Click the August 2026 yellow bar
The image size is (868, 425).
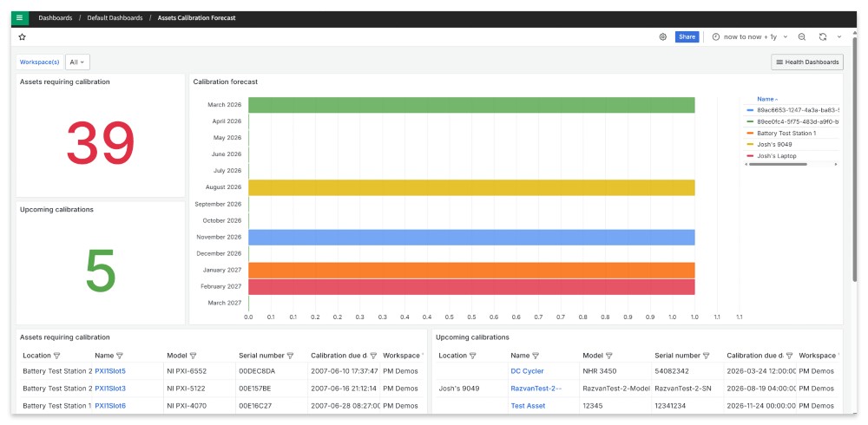(471, 187)
